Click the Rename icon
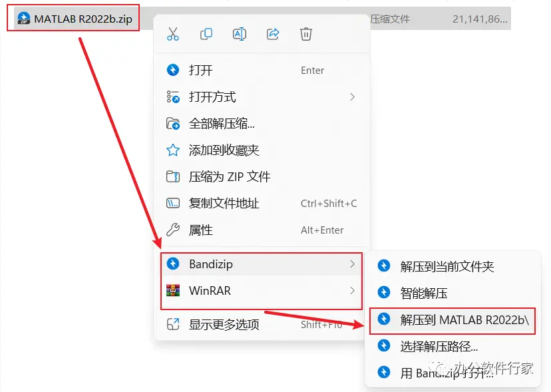This screenshot has width=551, height=392. [240, 34]
